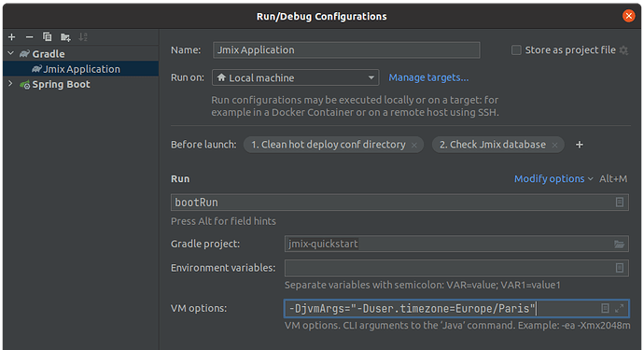Open Manage targets link
This screenshot has width=644, height=350.
(x=428, y=77)
